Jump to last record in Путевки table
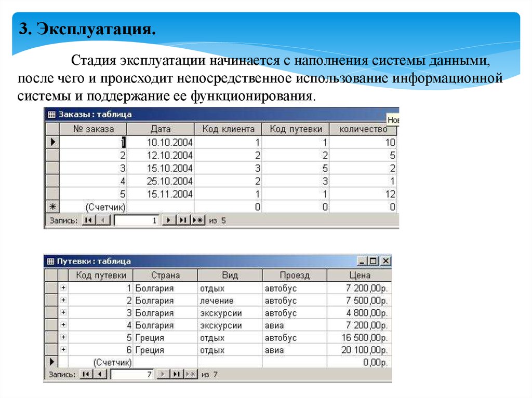The image size is (532, 398). (x=177, y=374)
